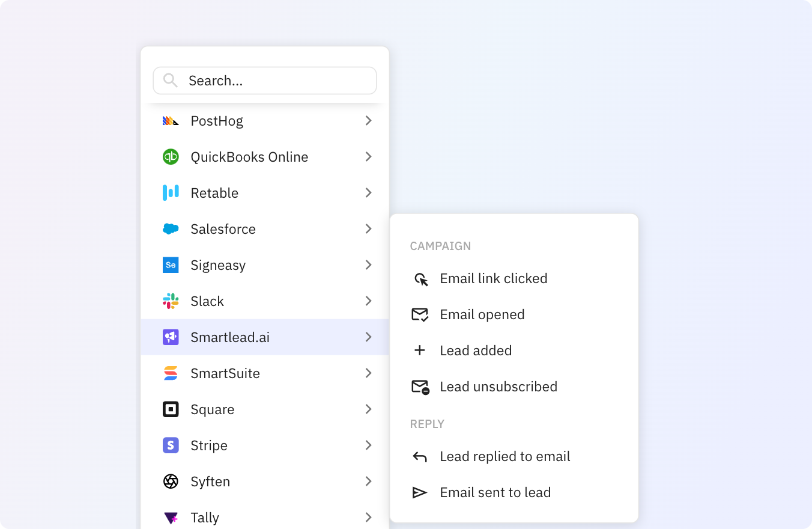Expand the Stripe chevron arrow
Viewport: 812px width, 529px height.
368,445
